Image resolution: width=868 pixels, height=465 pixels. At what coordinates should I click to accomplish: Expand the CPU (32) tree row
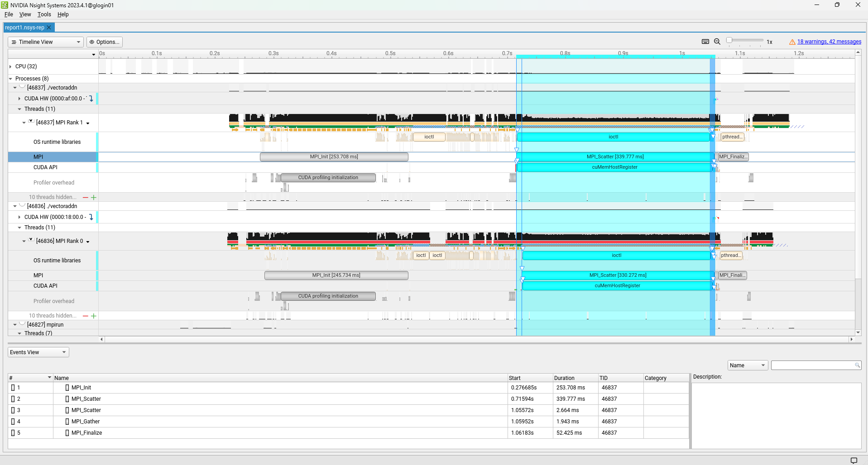point(10,66)
